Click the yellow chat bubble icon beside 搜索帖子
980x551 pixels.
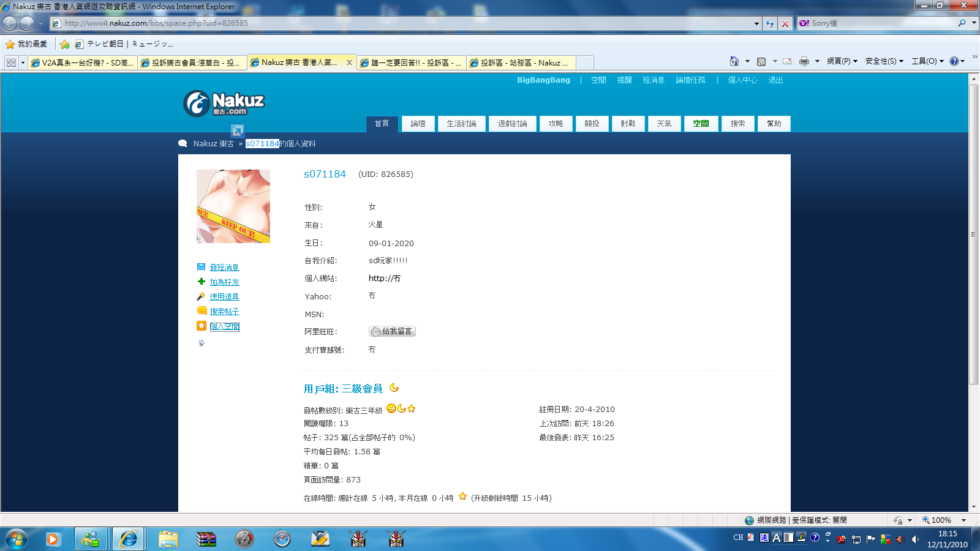pos(202,311)
